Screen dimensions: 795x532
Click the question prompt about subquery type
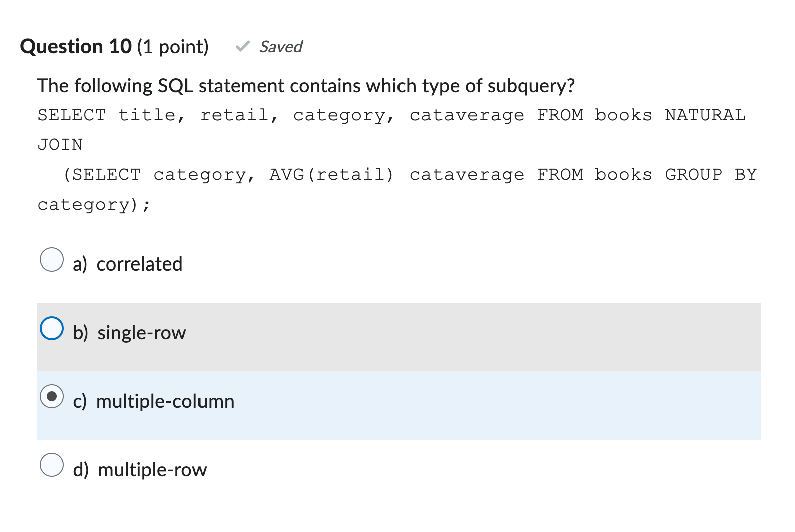click(x=306, y=85)
